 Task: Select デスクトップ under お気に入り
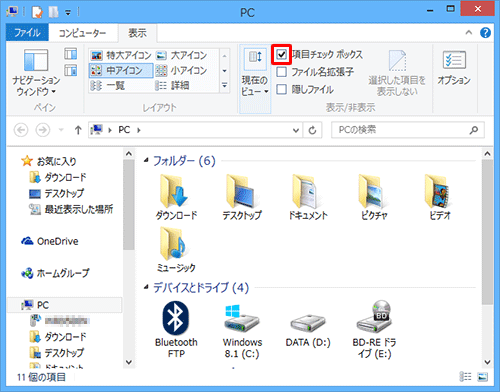(57, 193)
